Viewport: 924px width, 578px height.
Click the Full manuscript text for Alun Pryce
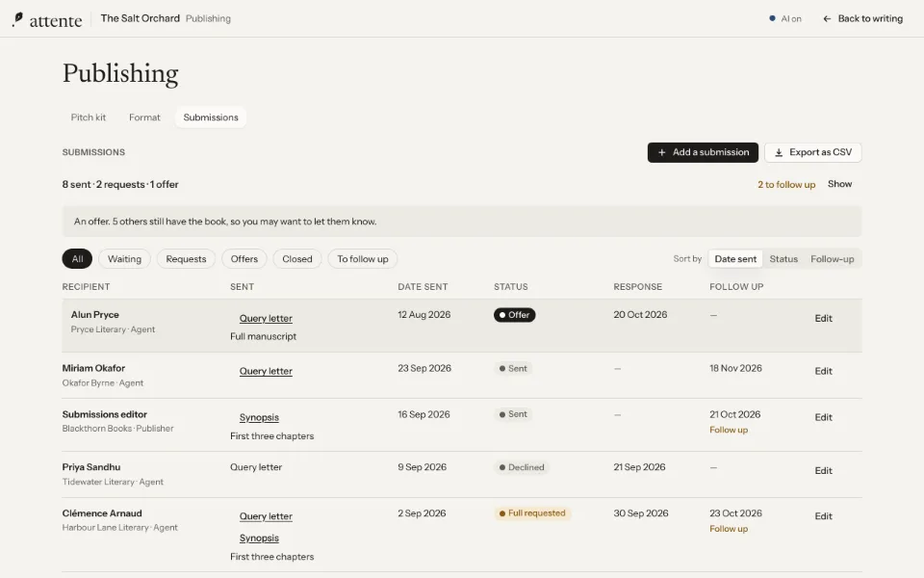[263, 337]
